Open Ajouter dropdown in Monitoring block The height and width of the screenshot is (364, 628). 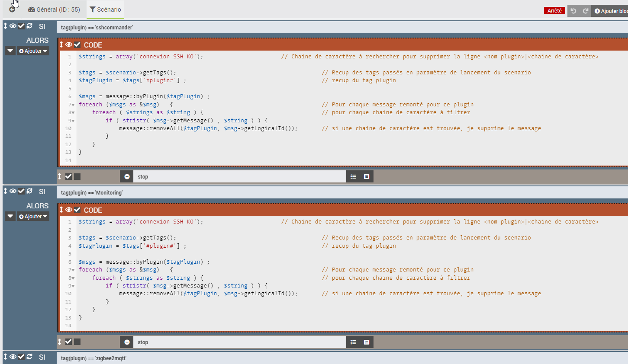click(33, 216)
